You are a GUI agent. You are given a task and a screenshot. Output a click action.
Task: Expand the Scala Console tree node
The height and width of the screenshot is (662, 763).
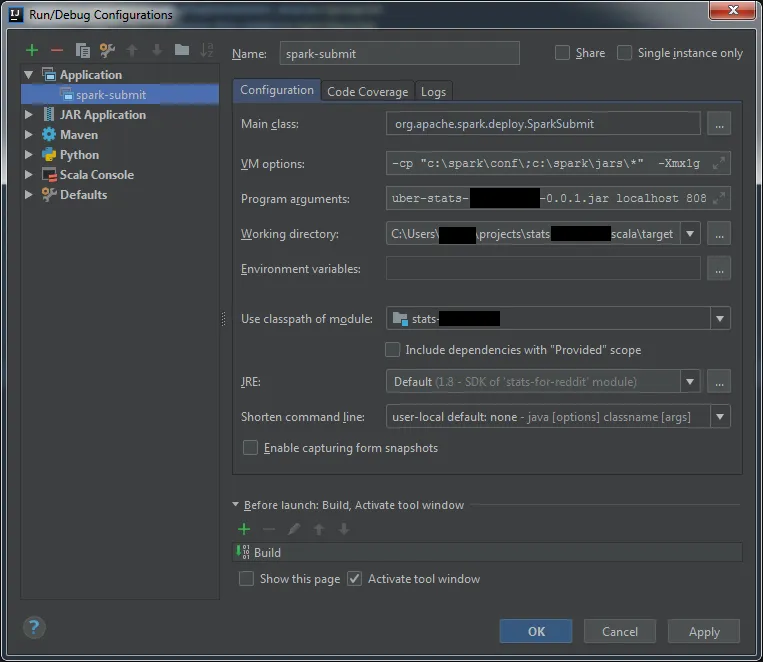click(x=29, y=174)
